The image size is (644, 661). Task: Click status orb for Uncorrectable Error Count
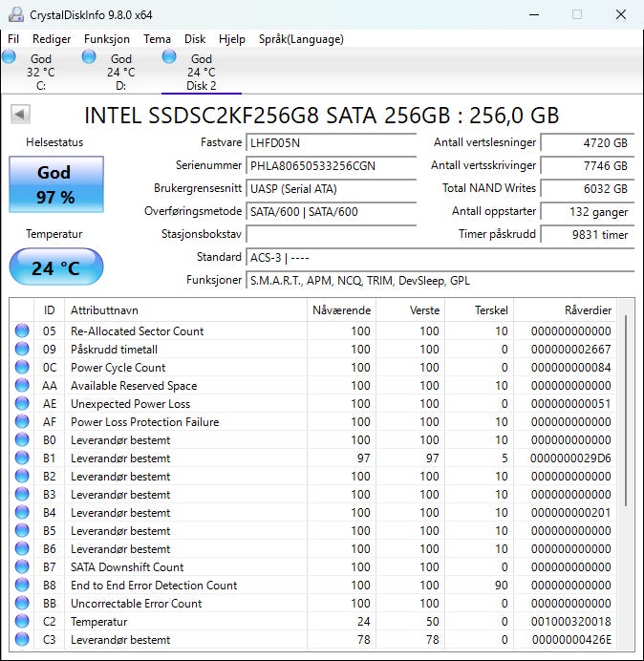[x=22, y=604]
